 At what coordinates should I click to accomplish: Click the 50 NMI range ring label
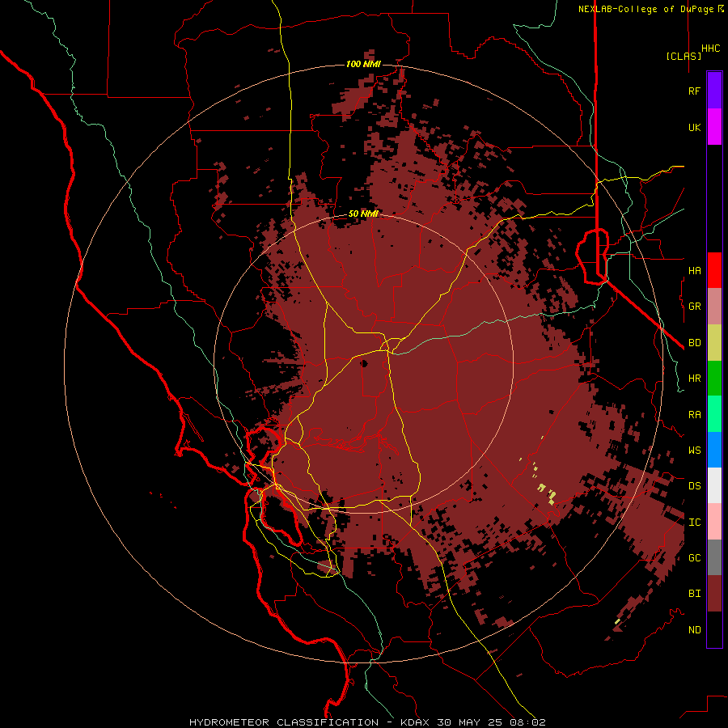click(x=363, y=214)
